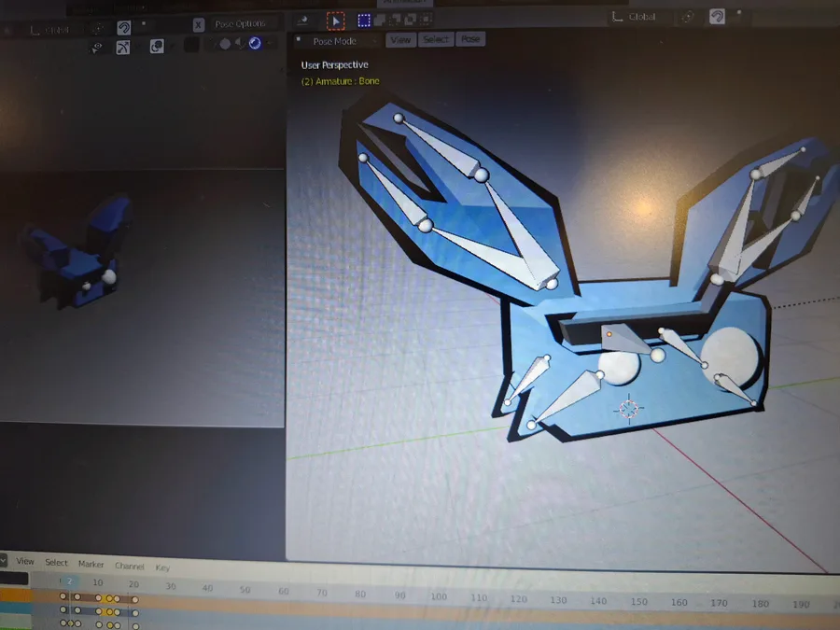Open the timeline Select menu
The height and width of the screenshot is (630, 840).
(56, 563)
